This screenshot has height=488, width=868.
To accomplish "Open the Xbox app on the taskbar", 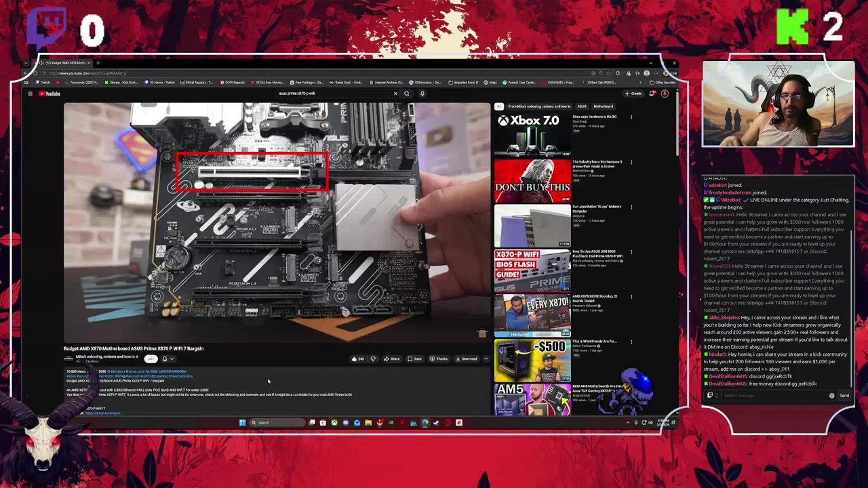I will point(334,422).
